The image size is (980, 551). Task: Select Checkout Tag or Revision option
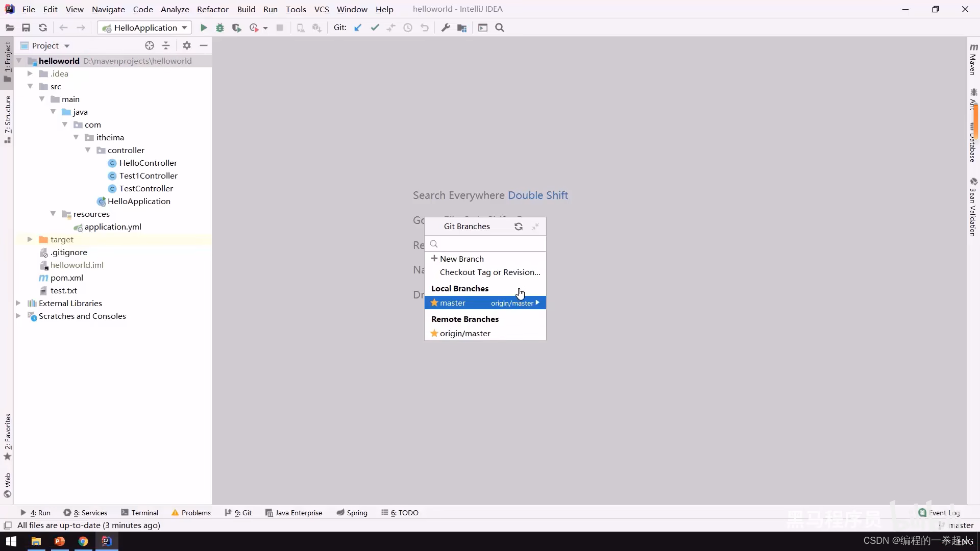tap(490, 272)
